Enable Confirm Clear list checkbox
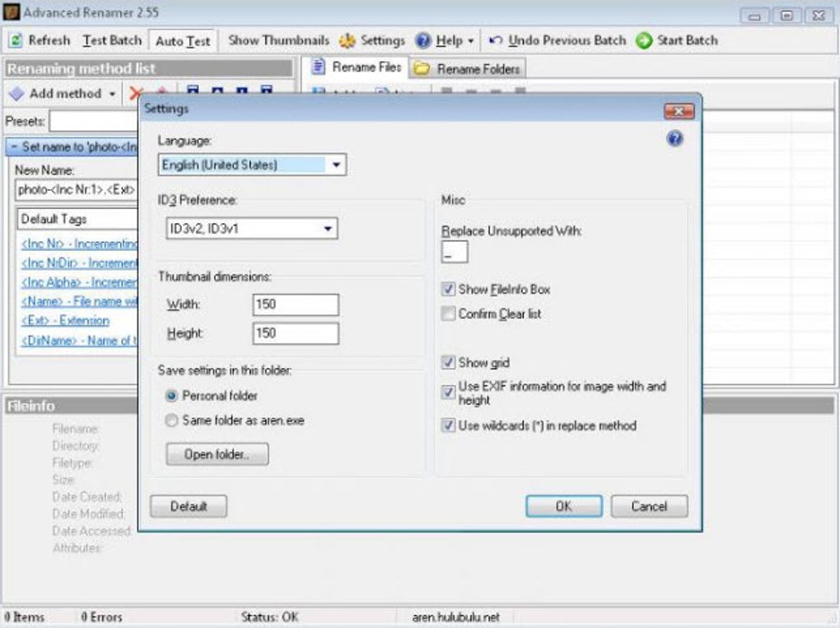Viewport: 840px width, 628px height. 448,314
